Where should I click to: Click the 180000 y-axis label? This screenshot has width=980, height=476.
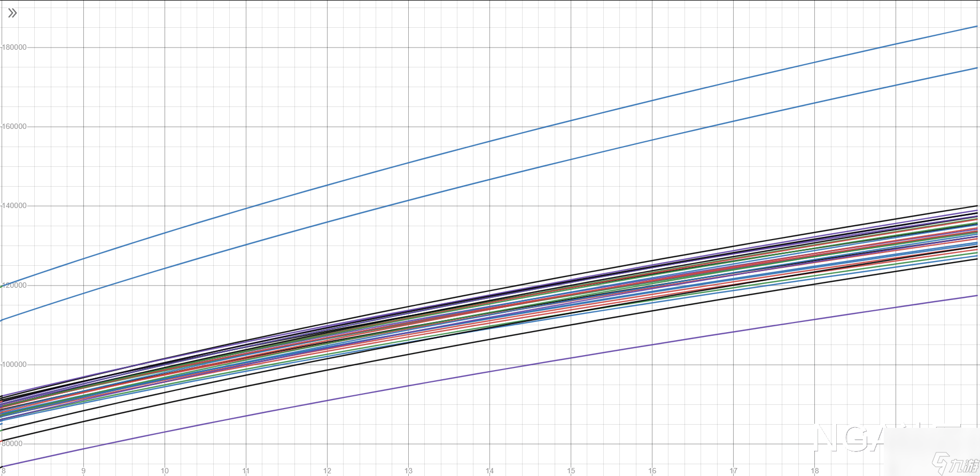point(14,47)
